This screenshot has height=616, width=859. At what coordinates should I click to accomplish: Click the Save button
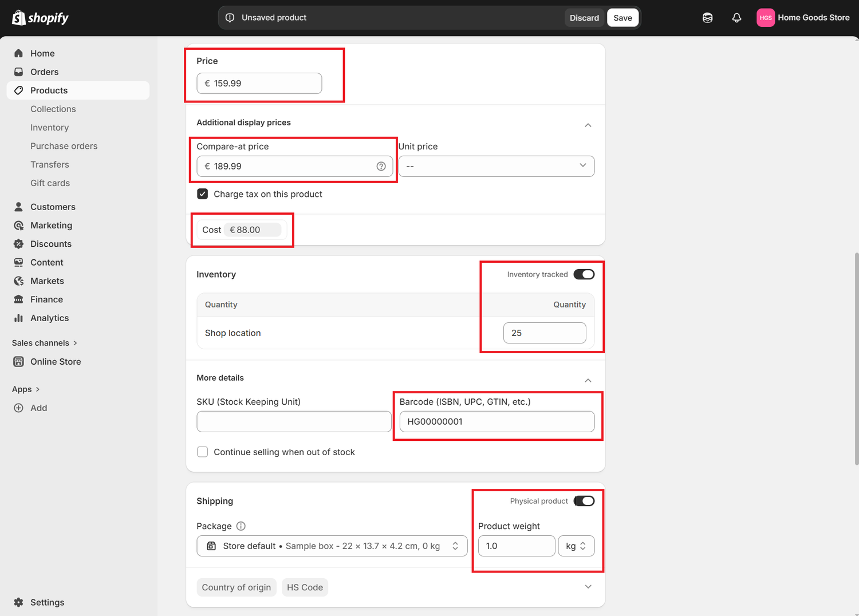[x=622, y=18]
